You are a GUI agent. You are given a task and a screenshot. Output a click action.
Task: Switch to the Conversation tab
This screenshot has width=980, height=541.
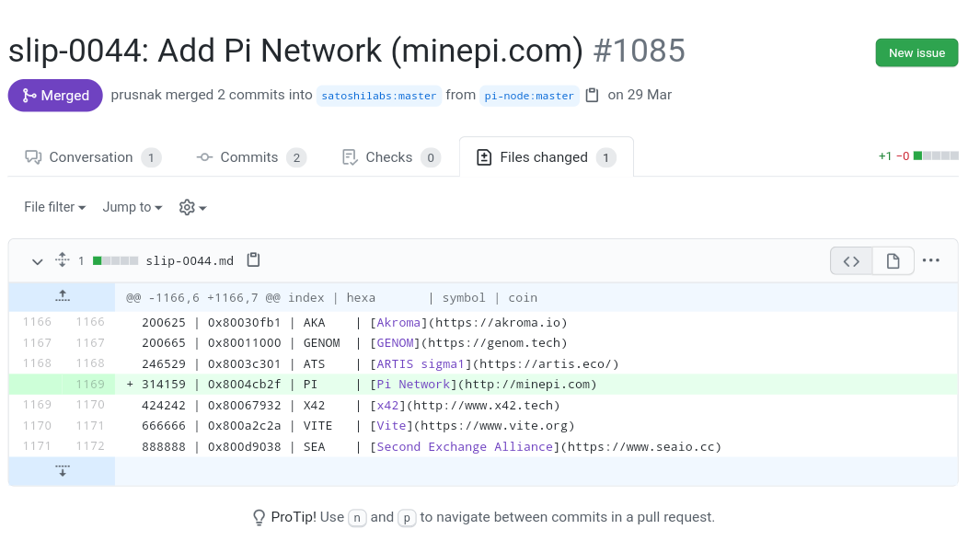pos(92,157)
